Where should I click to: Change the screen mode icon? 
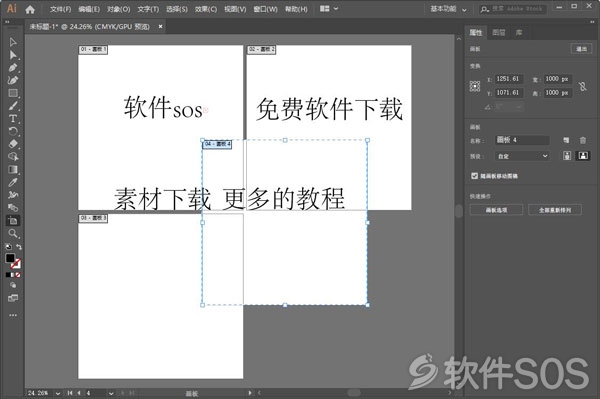pyautogui.click(x=13, y=298)
